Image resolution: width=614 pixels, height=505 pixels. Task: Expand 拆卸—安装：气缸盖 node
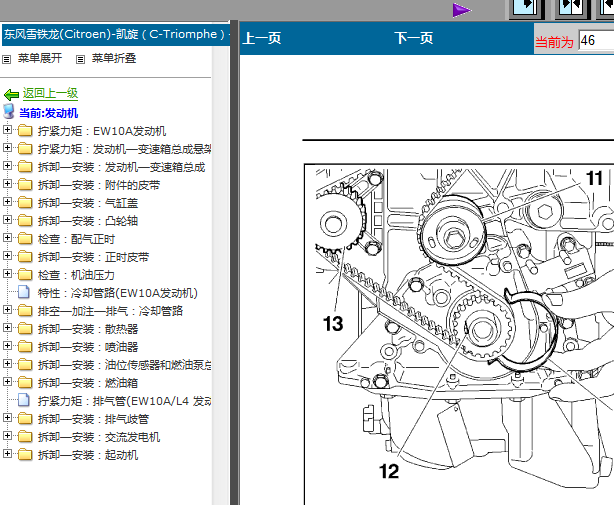(x=7, y=201)
